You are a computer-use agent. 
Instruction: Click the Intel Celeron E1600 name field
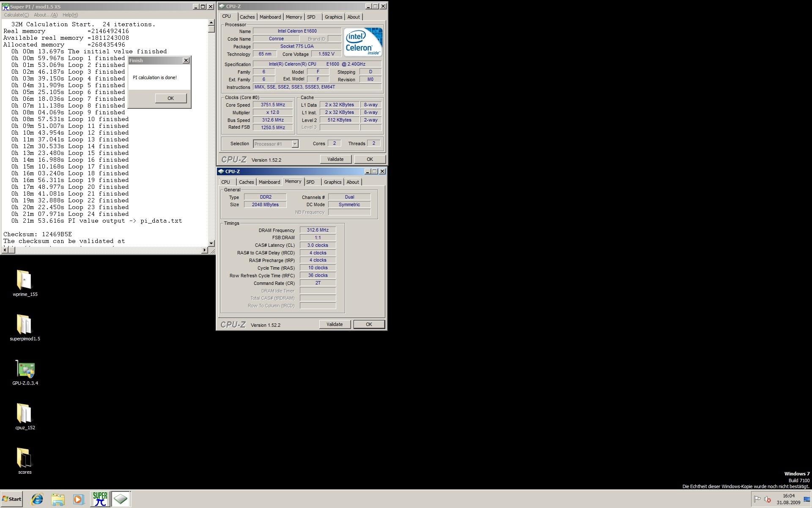point(297,31)
